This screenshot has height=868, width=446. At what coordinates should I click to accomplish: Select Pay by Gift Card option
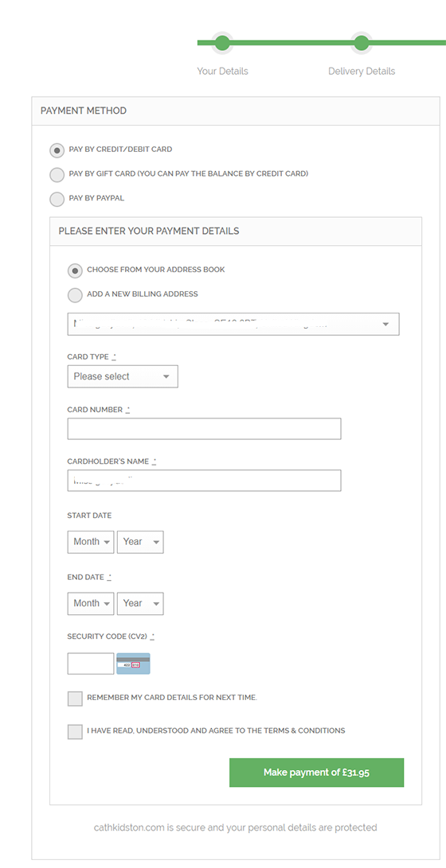click(57, 174)
